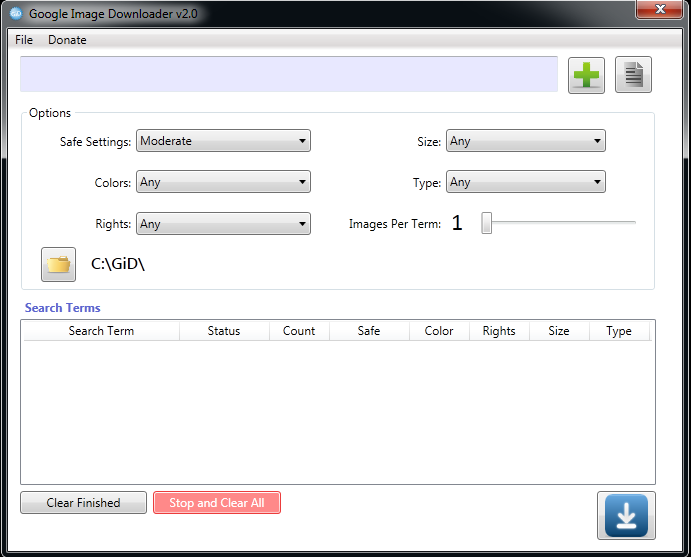Click the yellow folder browse icon
This screenshot has width=691, height=557.
click(59, 264)
